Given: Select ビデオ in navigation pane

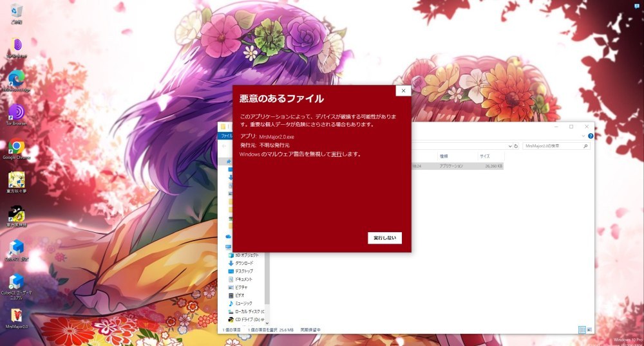Looking at the screenshot, I should pyautogui.click(x=240, y=295).
